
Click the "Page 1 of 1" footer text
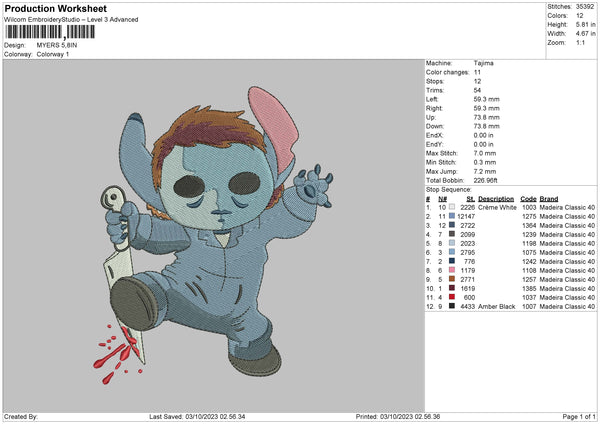579,416
